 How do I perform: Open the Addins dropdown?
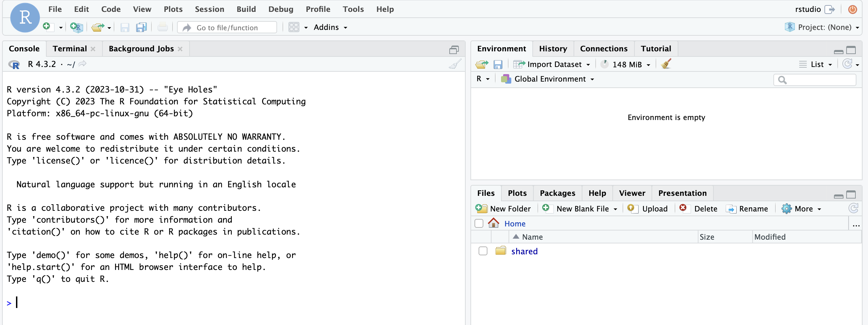tap(330, 27)
